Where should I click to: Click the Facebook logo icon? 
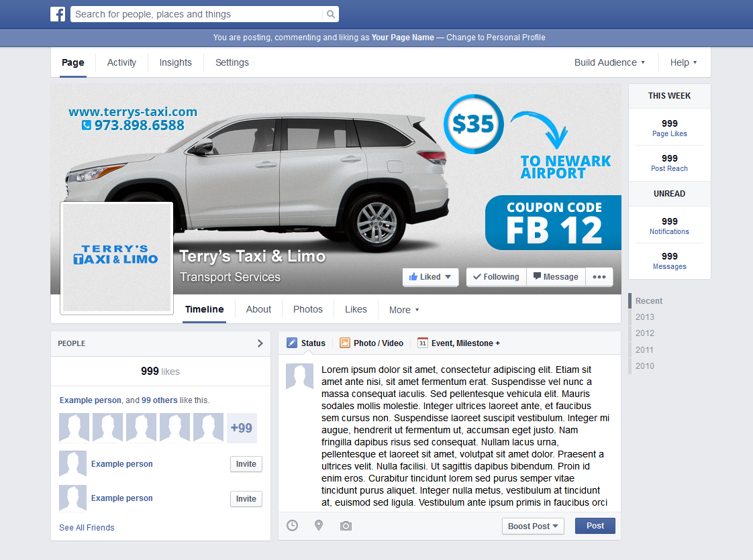point(58,14)
